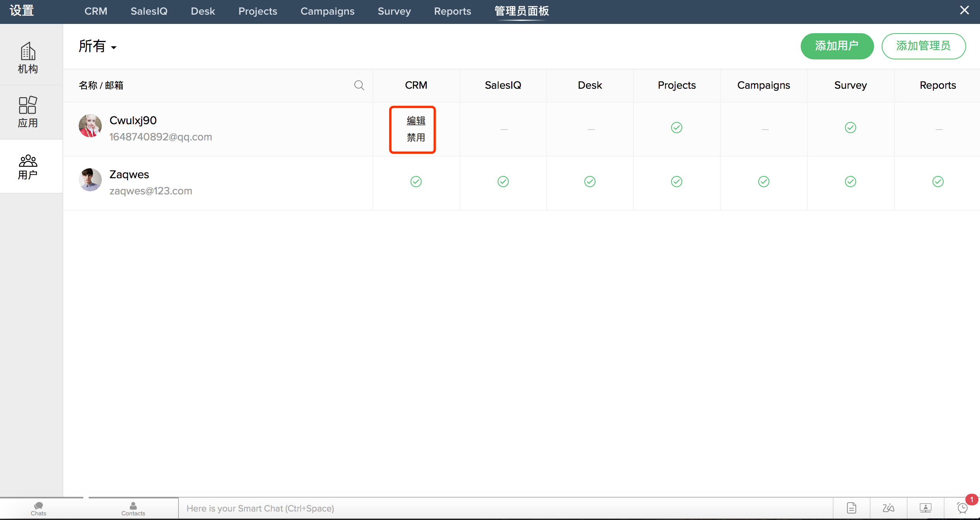Screen dimensions: 980x520
Task: Toggle Zaqwes CRM access checkmark
Action: click(416, 181)
